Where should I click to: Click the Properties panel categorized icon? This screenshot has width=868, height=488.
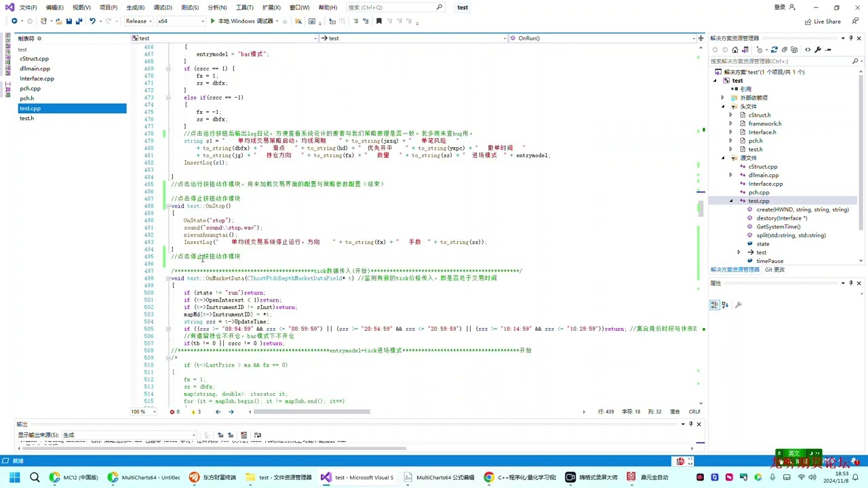(x=714, y=306)
